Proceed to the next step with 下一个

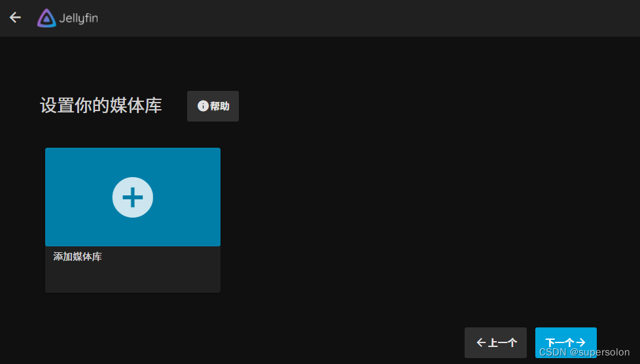[x=565, y=342]
